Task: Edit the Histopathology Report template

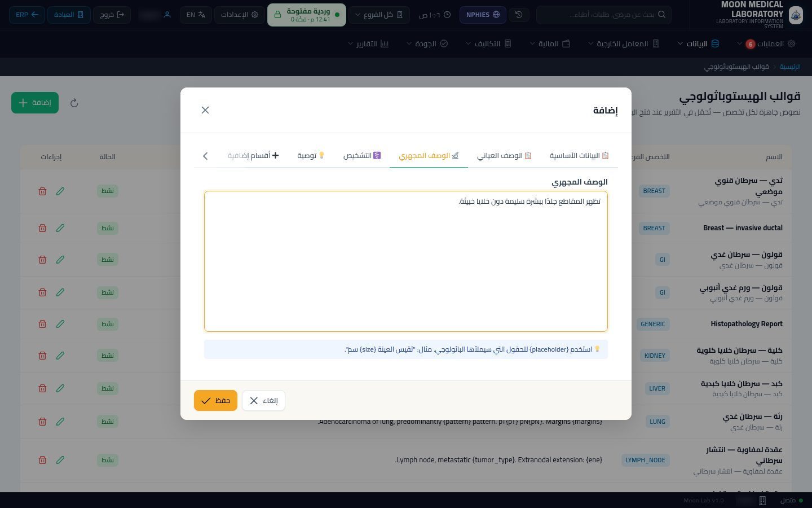Action: click(x=60, y=324)
